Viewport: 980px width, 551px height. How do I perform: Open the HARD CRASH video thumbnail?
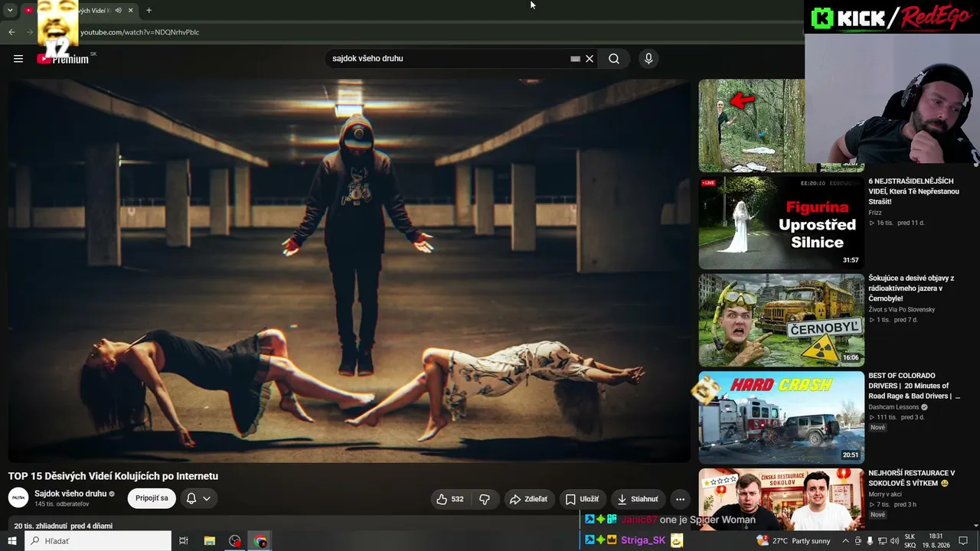[781, 417]
